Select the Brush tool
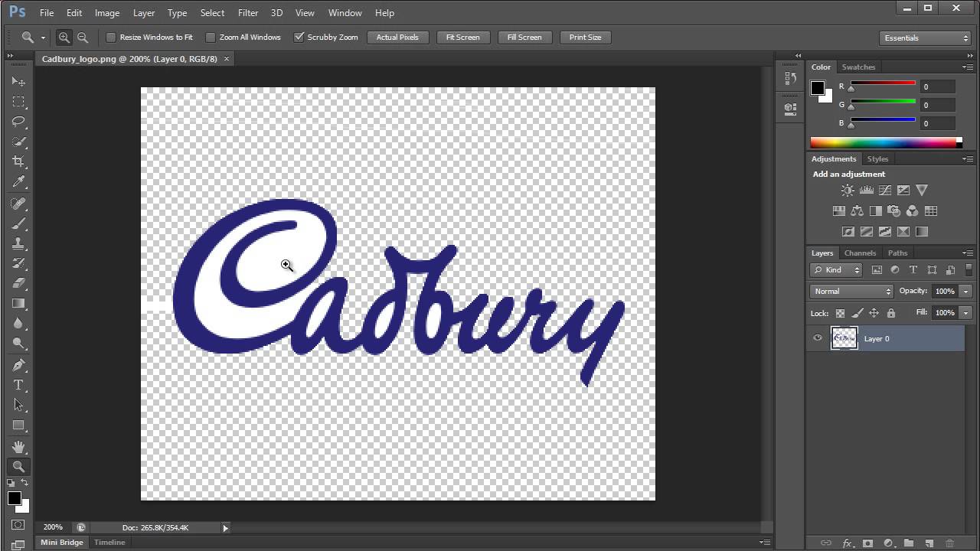980x551 pixels. (x=19, y=223)
